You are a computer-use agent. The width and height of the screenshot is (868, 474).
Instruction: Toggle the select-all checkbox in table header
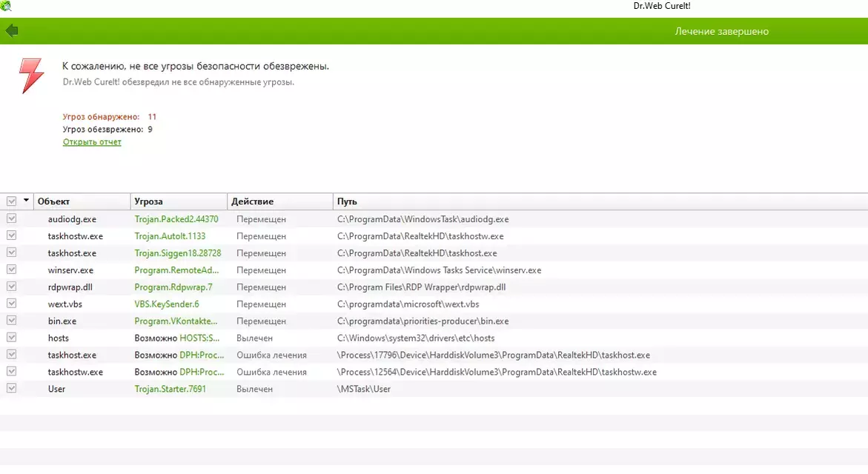[11, 201]
